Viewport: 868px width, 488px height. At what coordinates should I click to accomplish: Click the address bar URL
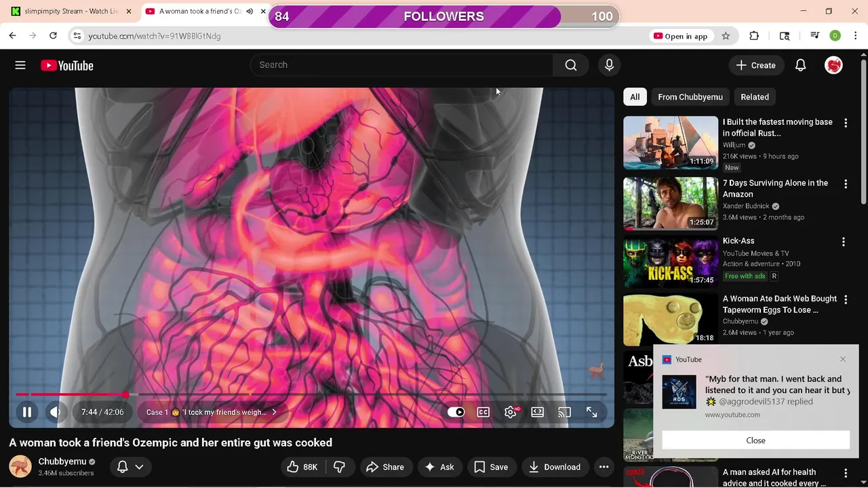click(x=155, y=36)
